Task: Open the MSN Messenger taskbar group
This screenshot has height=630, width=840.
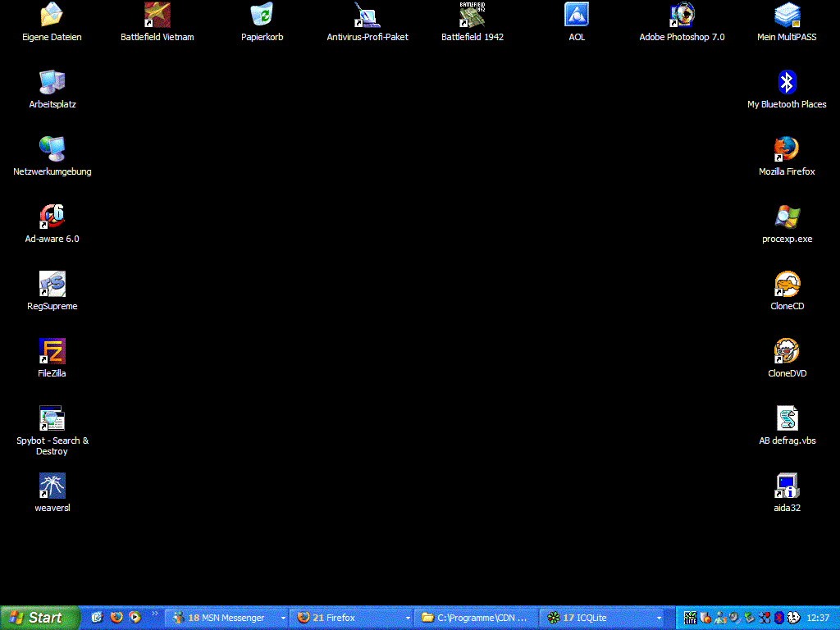Action: pyautogui.click(x=226, y=618)
